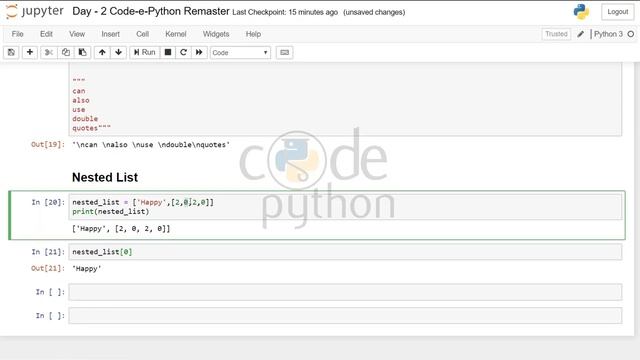The width and height of the screenshot is (640, 360).
Task: Click the Python logo icon
Action: click(x=581, y=11)
